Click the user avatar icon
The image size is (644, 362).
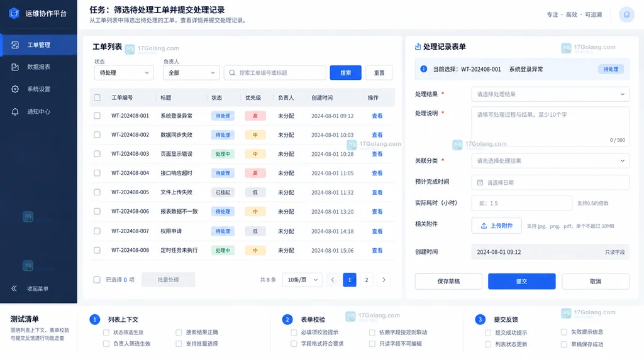[x=626, y=14]
